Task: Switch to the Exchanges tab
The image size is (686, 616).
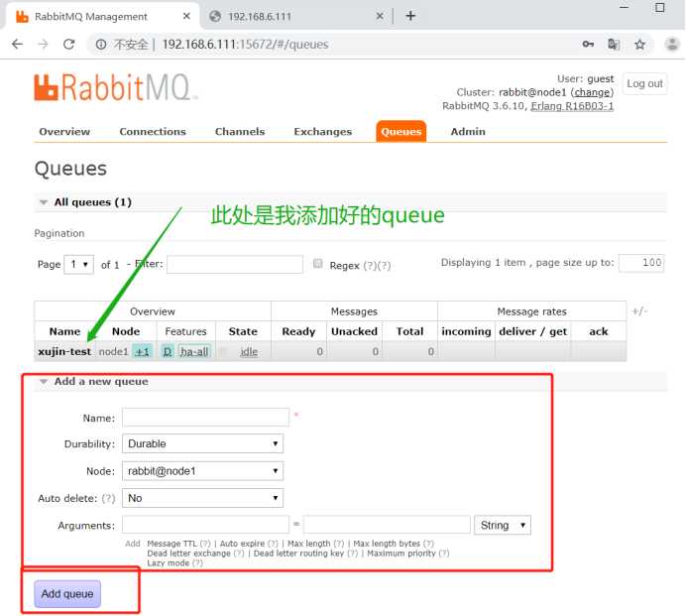Action: coord(323,131)
